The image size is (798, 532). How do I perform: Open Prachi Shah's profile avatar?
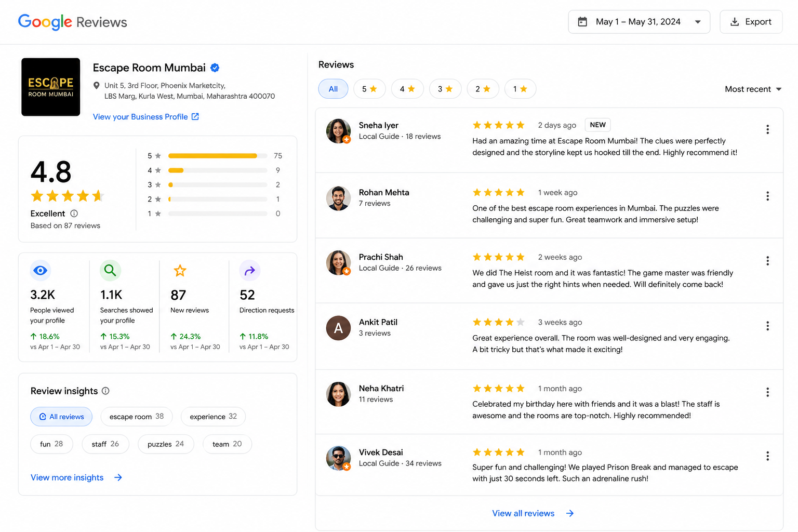coord(338,263)
